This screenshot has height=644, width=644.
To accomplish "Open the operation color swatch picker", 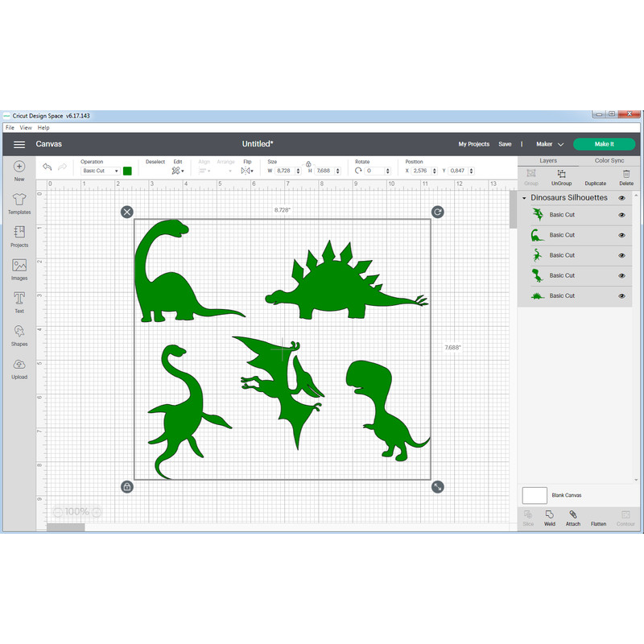I will point(127,171).
